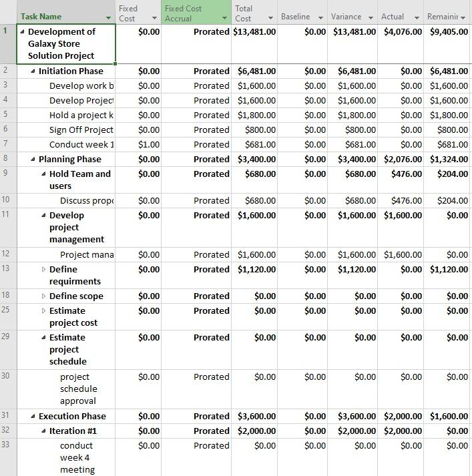Select the $1,120.00 total cost for Define requirments
The width and height of the screenshot is (472, 476).
[x=254, y=275]
